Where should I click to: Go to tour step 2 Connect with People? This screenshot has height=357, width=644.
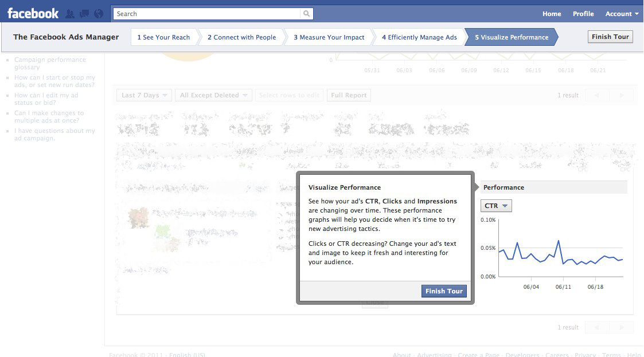(241, 37)
